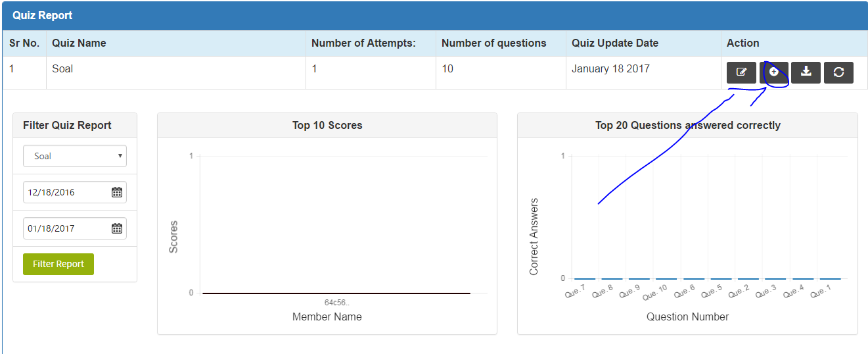Viewport: 868px width, 354px height.
Task: Click the refresh action icon for Soal
Action: point(838,72)
